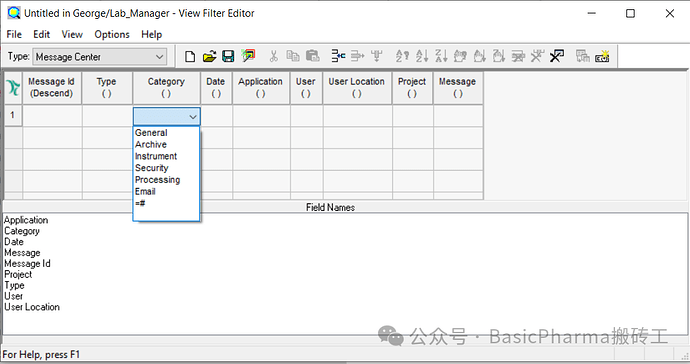This screenshot has width=690, height=364.
Task: Select User Location in Field Names list
Action: tap(32, 307)
